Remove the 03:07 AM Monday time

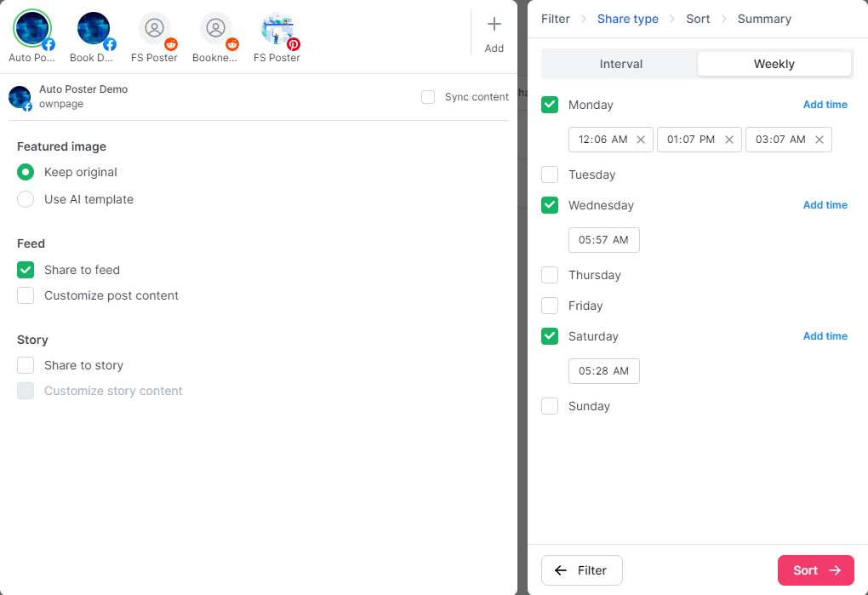[x=819, y=140]
